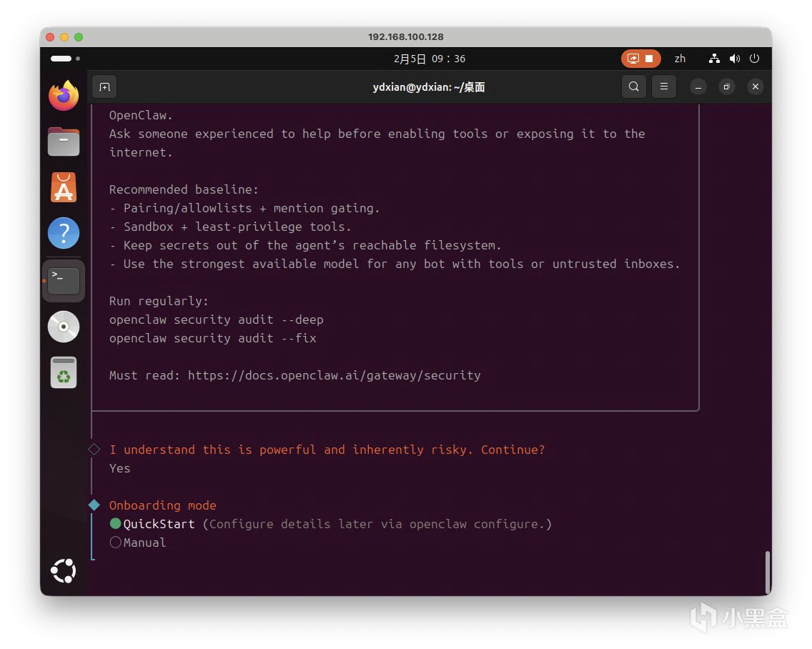Screen dimensions: 812x649
Task: Open the docs.openclaw.ai security link
Action: click(334, 375)
